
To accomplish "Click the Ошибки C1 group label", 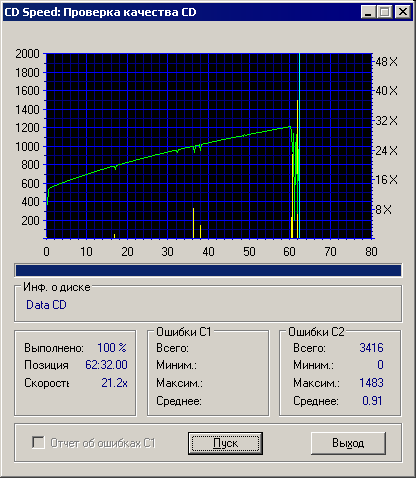I will (x=184, y=332).
